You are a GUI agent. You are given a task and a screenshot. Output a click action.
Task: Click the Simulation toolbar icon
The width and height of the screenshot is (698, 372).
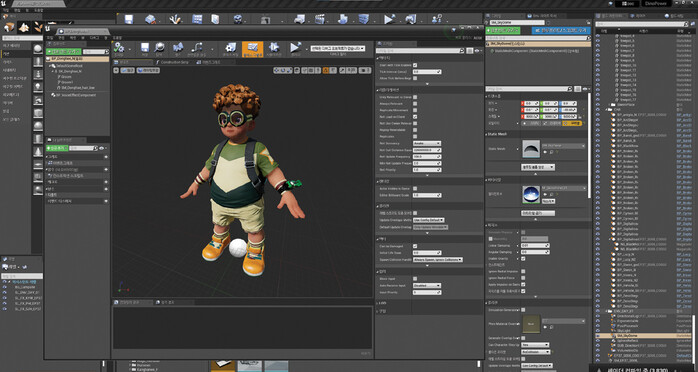(274, 48)
